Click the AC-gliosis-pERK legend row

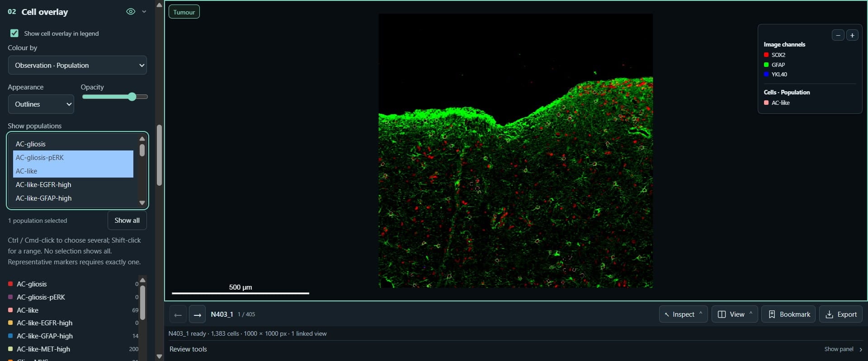click(x=73, y=297)
